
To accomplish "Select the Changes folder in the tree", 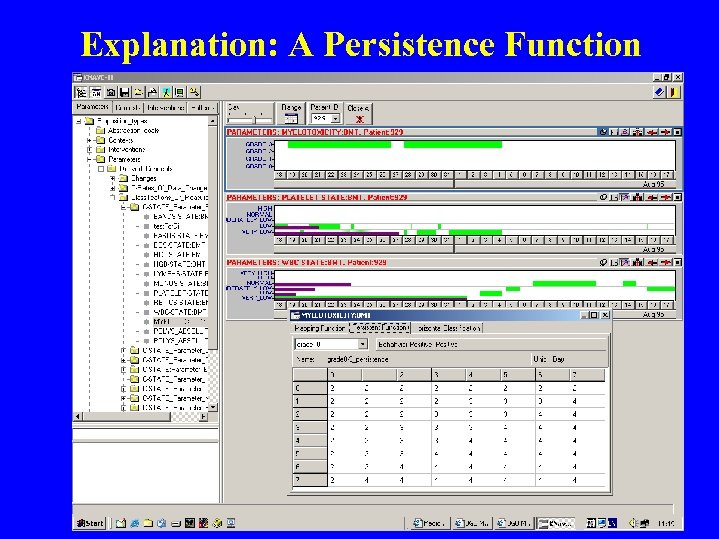I will point(144,178).
